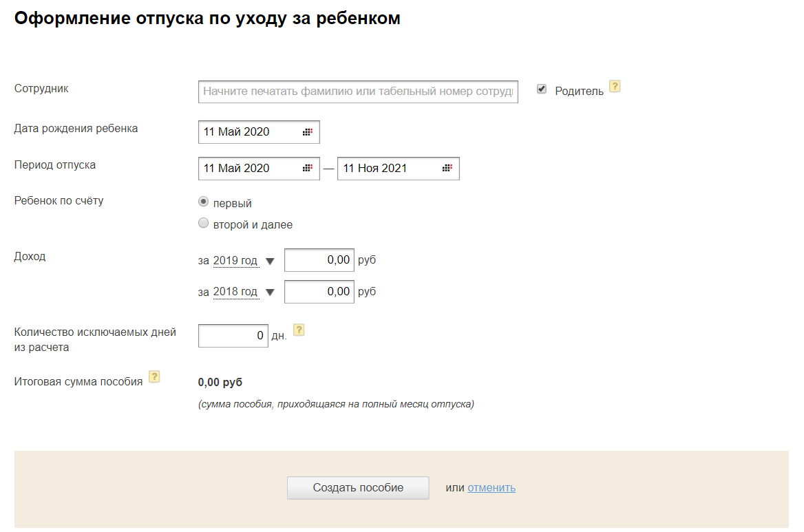Screen dimensions: 804x532
Task: Focus the Сотрудник employee search field
Action: 358,92
